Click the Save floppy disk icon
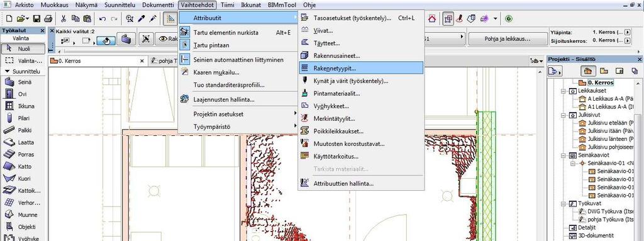644x241 pixels. tap(36, 18)
